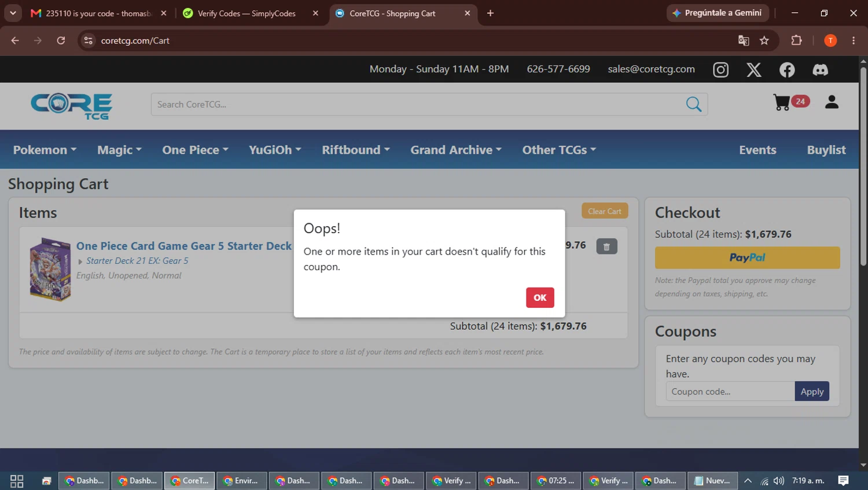Open network settings in system tray

764,481
